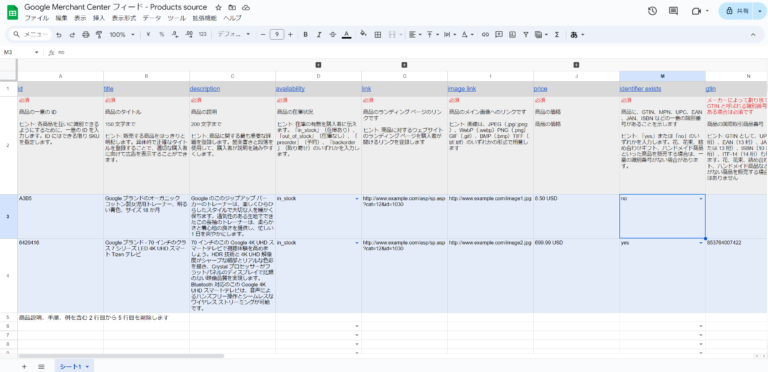This screenshot has width=768, height=372.
Task: Open the text rotation dropdown
Action: pyautogui.click(x=467, y=35)
